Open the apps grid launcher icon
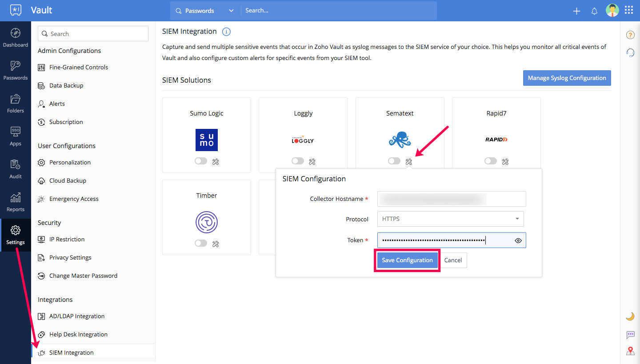Image resolution: width=640 pixels, height=364 pixels. click(x=629, y=11)
